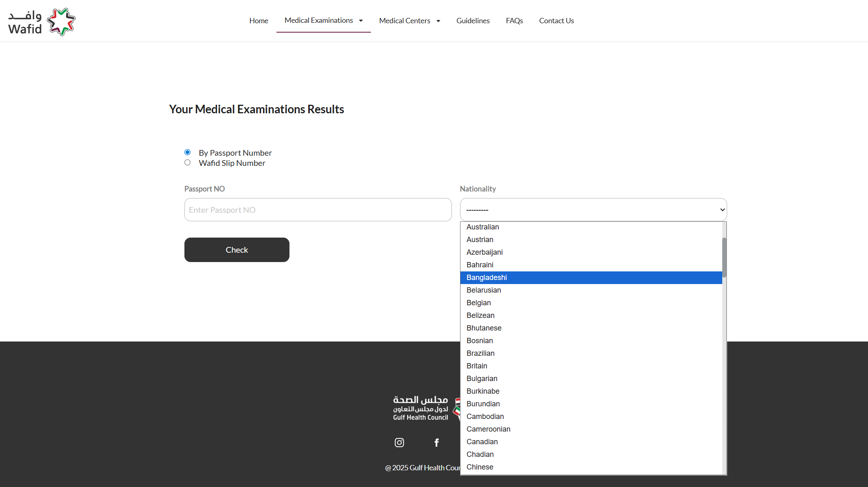The image size is (868, 487).
Task: Pick Chinese nationality option
Action: tap(480, 467)
